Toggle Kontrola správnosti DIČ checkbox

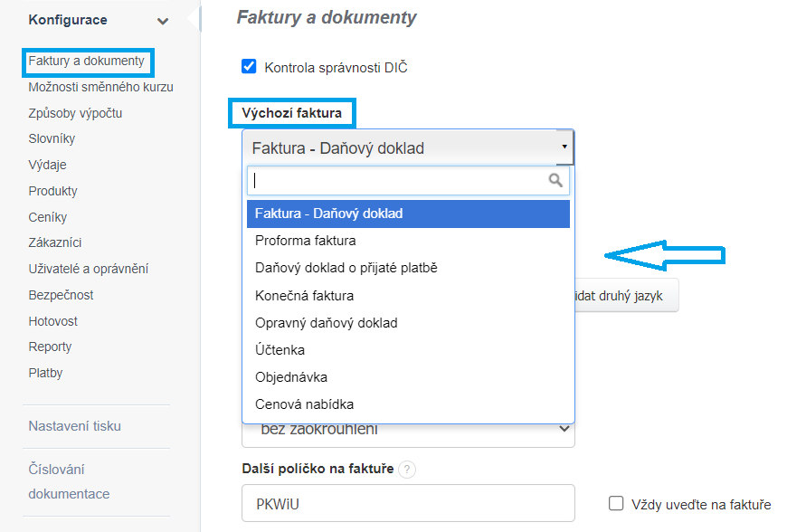coord(250,66)
